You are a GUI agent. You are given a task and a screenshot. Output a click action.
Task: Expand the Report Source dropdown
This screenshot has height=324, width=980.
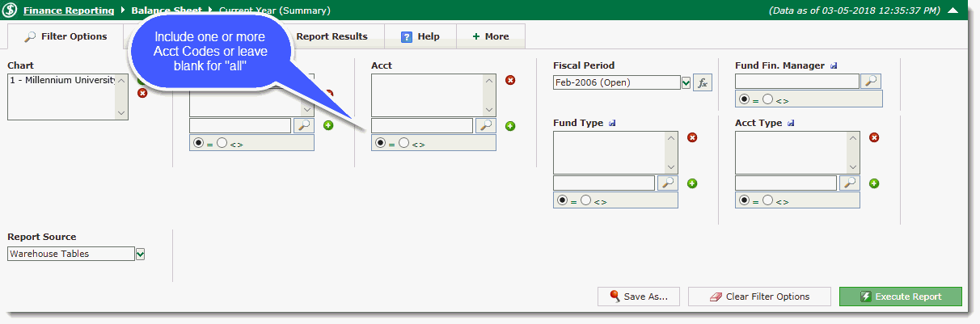141,255
